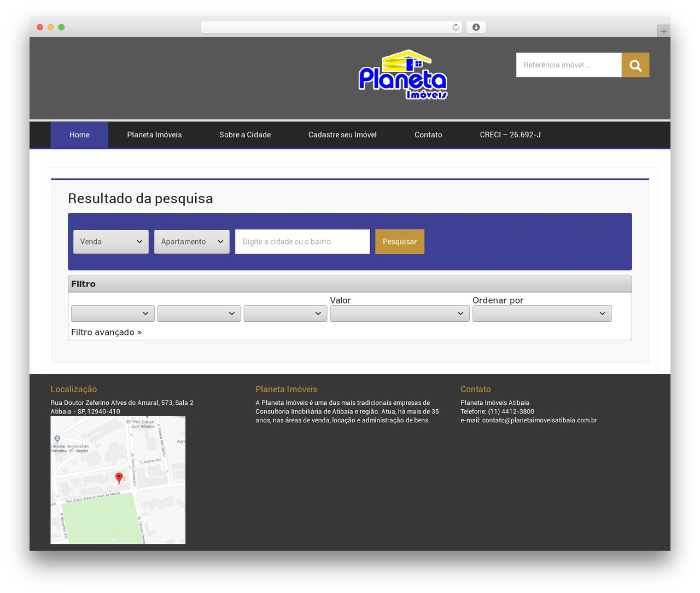Click the yellow minimize window button
The image size is (700, 593).
click(x=50, y=27)
